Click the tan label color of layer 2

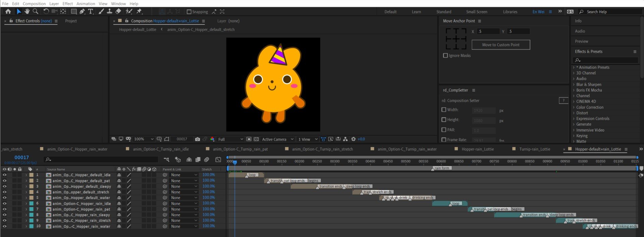[x=31, y=181]
